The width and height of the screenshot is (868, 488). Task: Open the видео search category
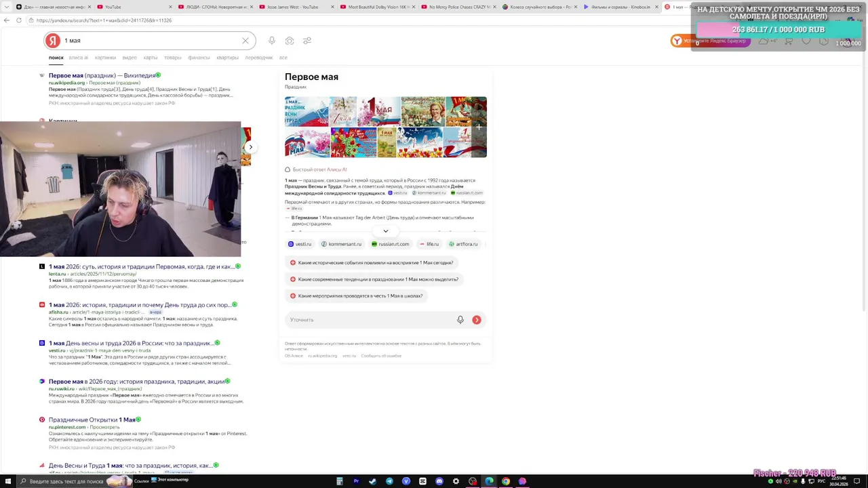point(130,58)
